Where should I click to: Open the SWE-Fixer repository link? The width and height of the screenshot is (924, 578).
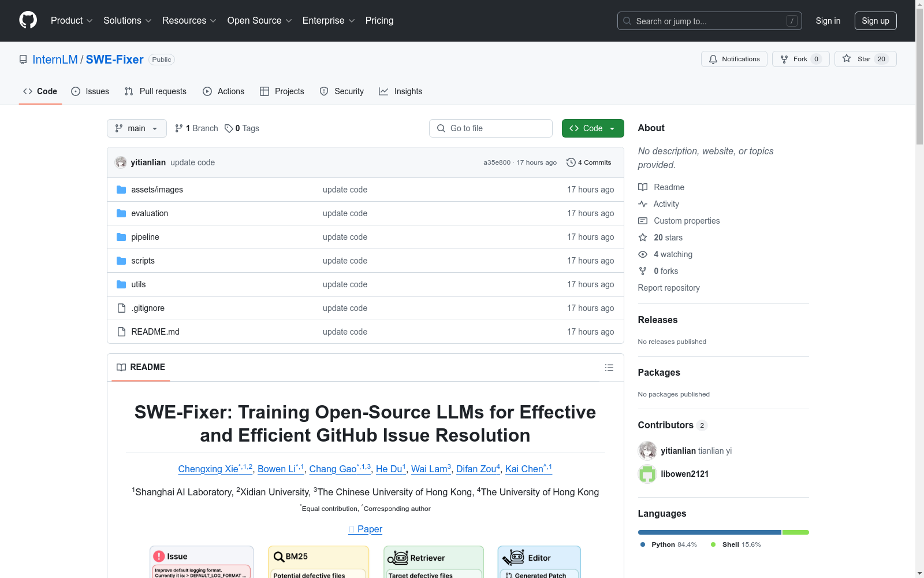[114, 60]
